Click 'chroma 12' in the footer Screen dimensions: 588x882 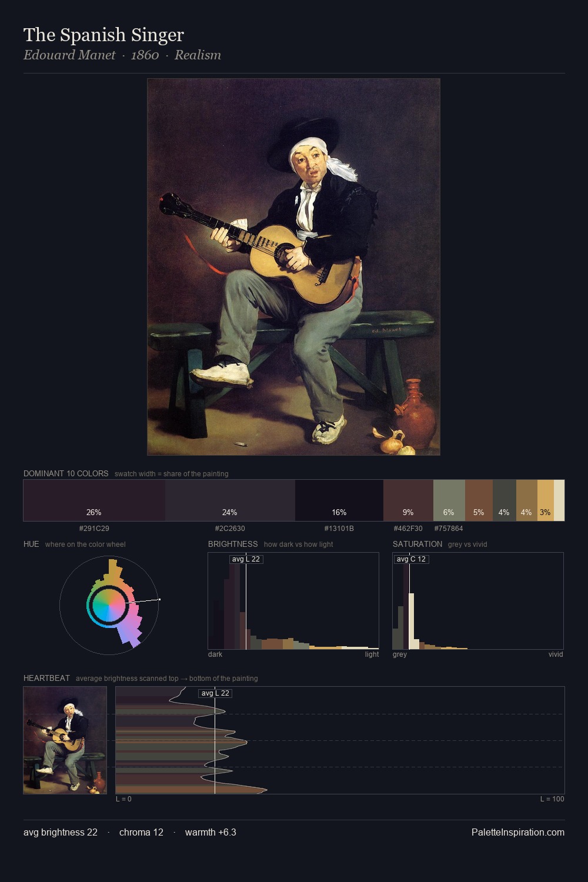pyautogui.click(x=141, y=832)
